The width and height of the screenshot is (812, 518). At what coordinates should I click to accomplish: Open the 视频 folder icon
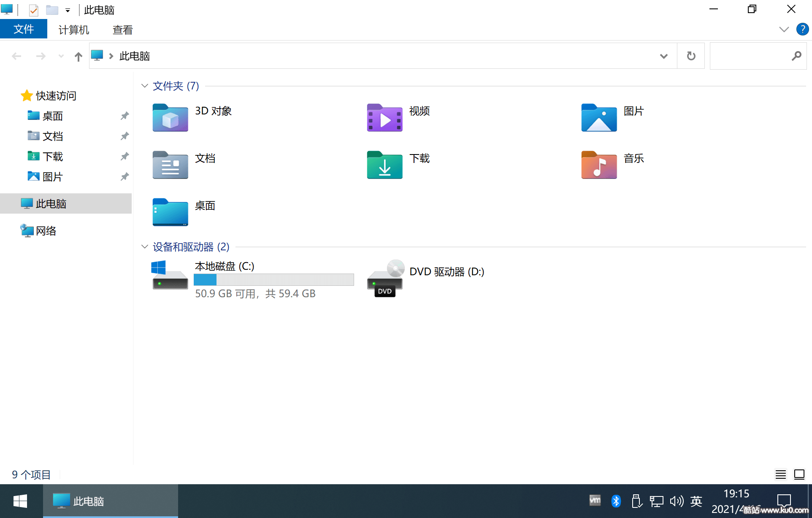tap(384, 118)
